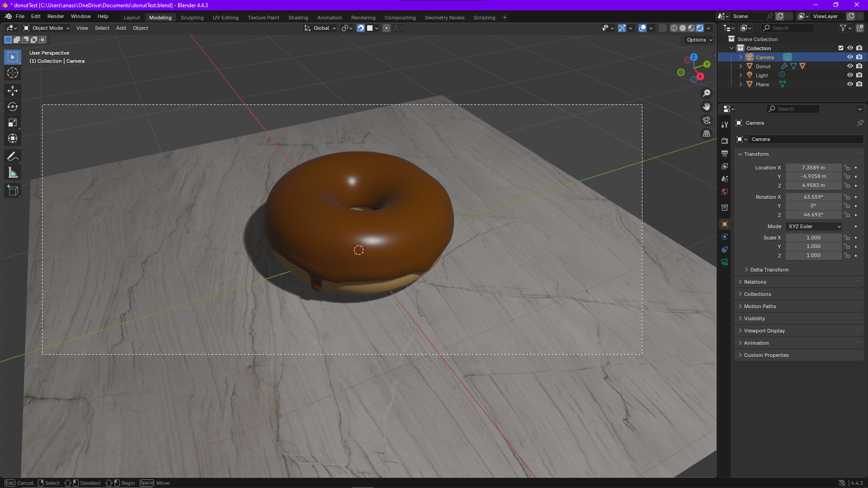The width and height of the screenshot is (868, 488).
Task: Open the outliner filter dropdown
Action: click(x=845, y=28)
